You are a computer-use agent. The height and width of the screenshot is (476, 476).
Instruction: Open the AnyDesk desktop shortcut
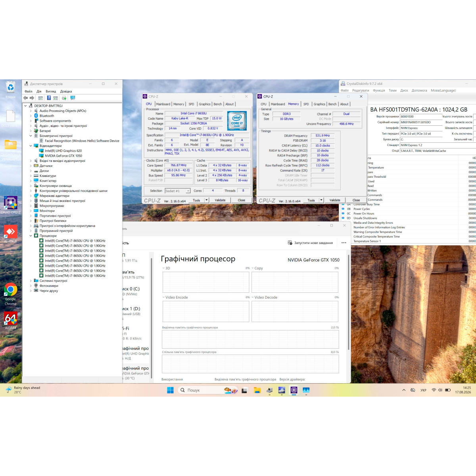coord(10,234)
